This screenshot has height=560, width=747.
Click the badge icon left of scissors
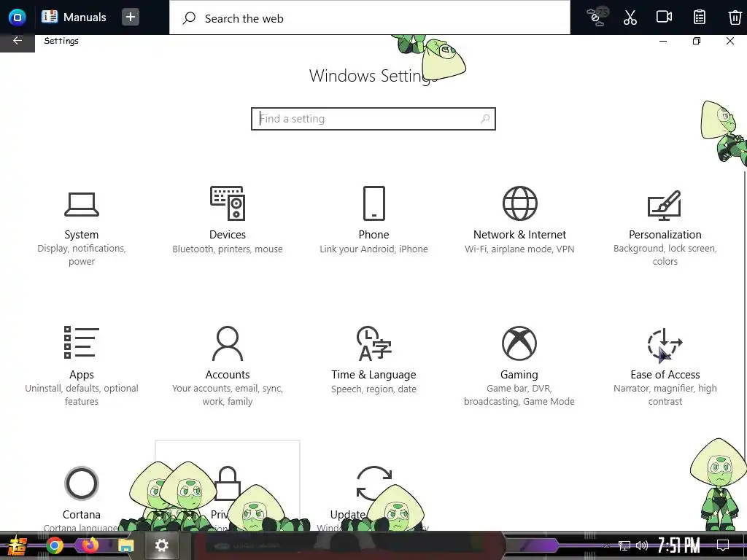[597, 16]
